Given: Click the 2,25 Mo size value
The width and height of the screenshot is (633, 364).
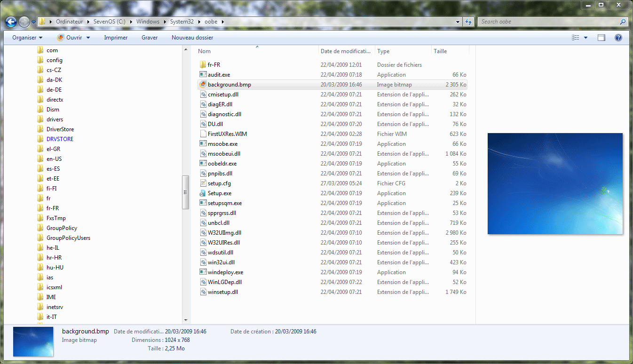Looking at the screenshot, I should click(174, 348).
